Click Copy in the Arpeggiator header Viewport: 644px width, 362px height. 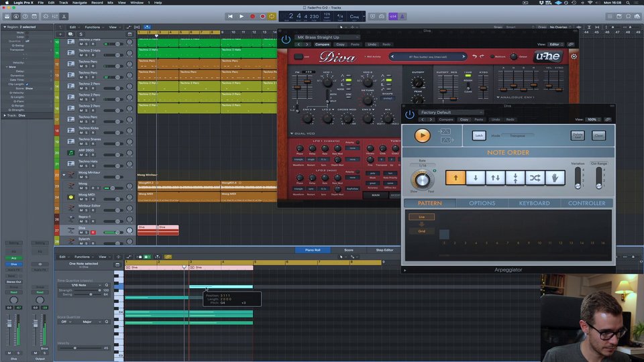click(464, 119)
